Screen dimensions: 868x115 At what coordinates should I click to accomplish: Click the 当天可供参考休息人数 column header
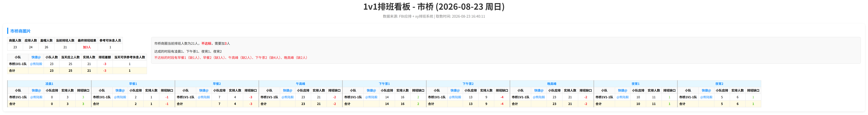(x=130, y=57)
